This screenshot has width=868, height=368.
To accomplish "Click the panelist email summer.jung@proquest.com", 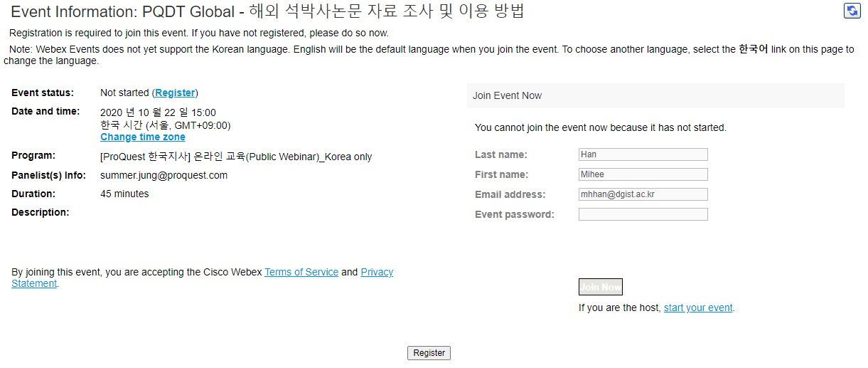I will (164, 175).
